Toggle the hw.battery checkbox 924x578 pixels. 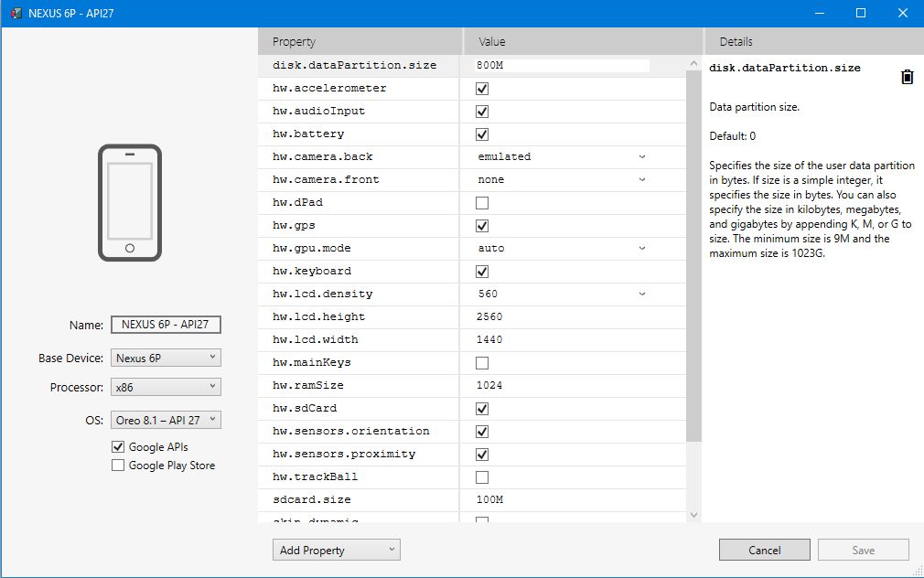click(x=482, y=134)
